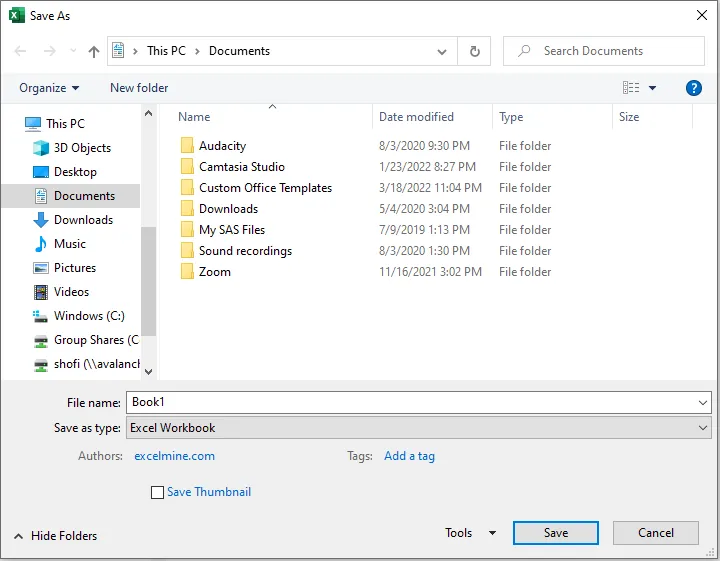Select the Audacity folder icon
The height and width of the screenshot is (561, 720).
coord(187,146)
